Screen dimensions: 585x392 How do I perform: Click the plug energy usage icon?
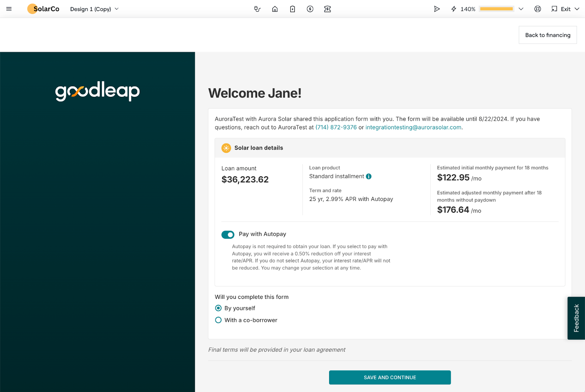pyautogui.click(x=257, y=9)
